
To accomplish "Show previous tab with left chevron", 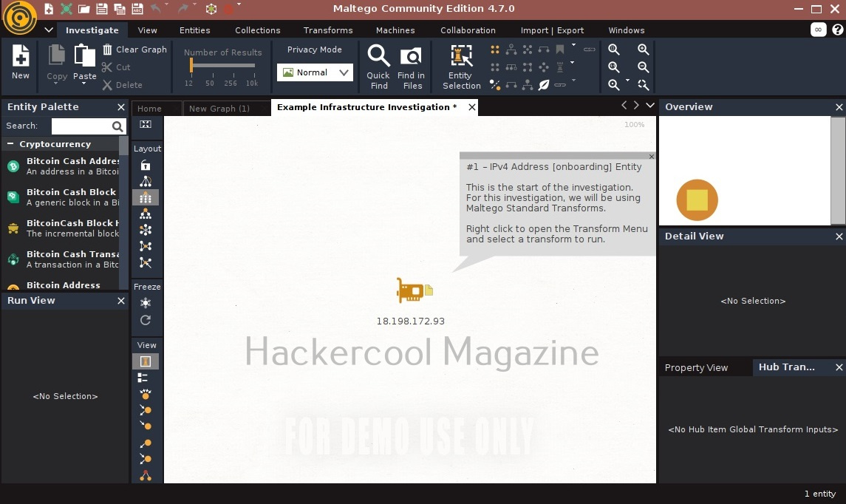I will 624,105.
